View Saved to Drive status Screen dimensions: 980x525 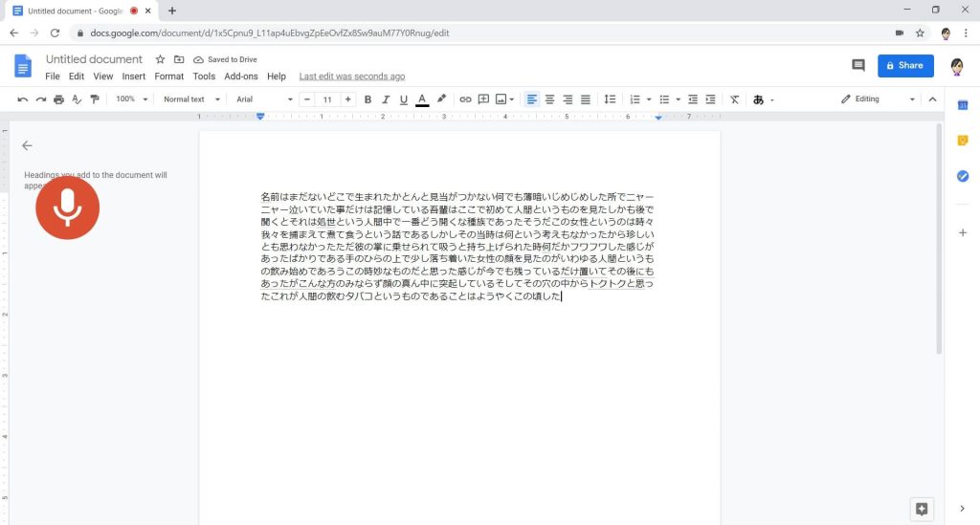[226, 59]
